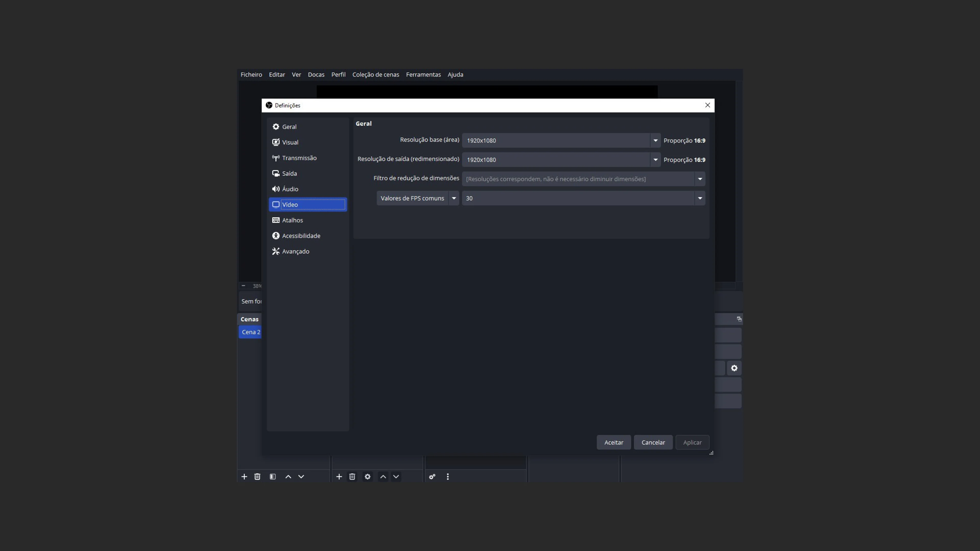Move scene down in Cenas toolbar

pyautogui.click(x=301, y=477)
